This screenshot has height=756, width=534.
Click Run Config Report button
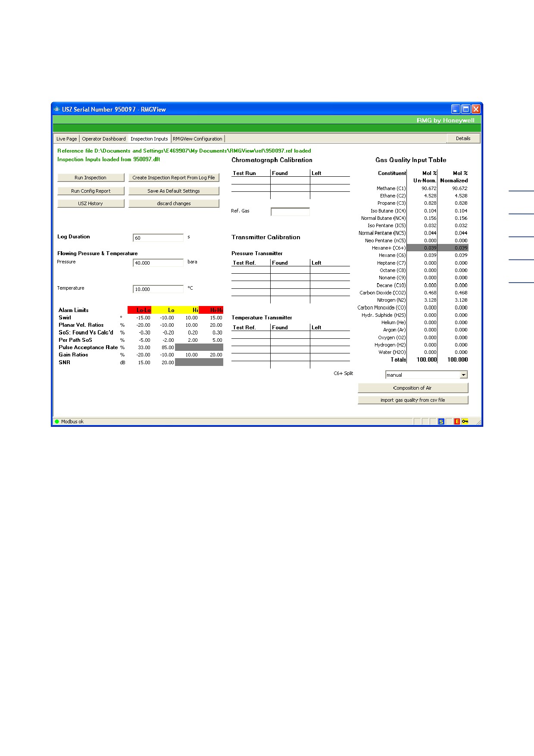[x=91, y=191]
